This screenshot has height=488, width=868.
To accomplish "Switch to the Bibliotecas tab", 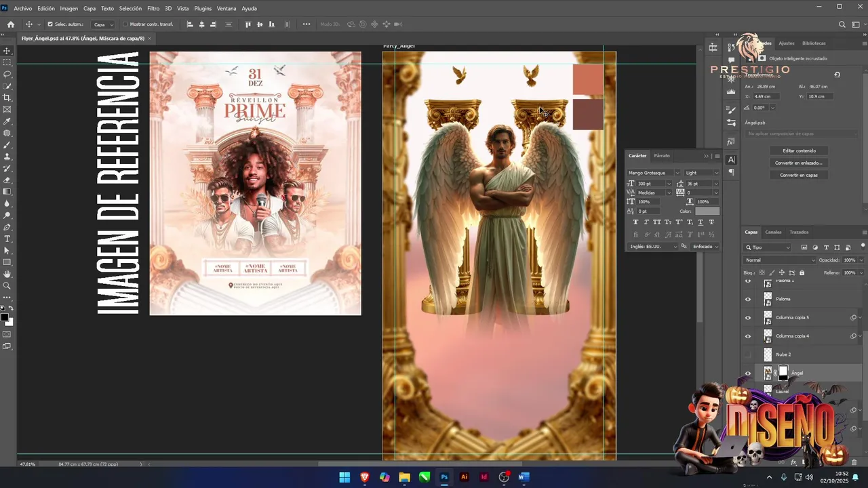I will tap(814, 43).
